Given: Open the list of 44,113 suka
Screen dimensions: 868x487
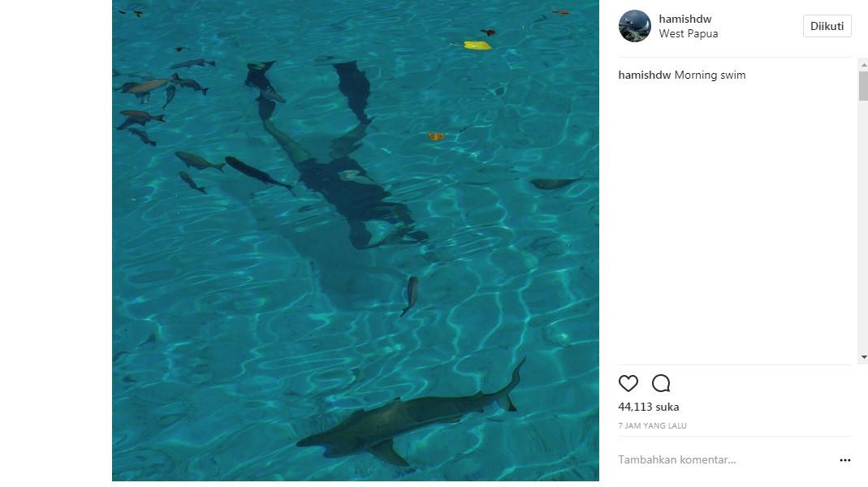Looking at the screenshot, I should 648,407.
